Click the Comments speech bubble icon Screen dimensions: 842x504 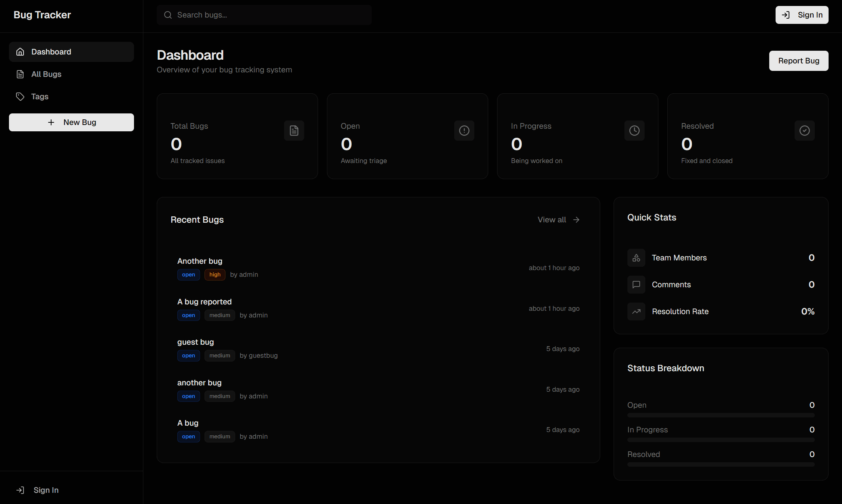coord(636,284)
